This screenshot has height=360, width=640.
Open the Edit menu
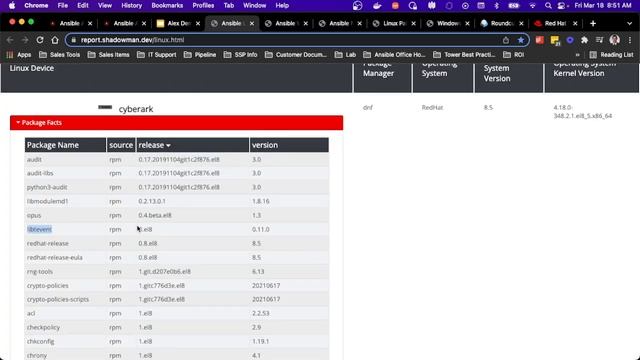82,5
